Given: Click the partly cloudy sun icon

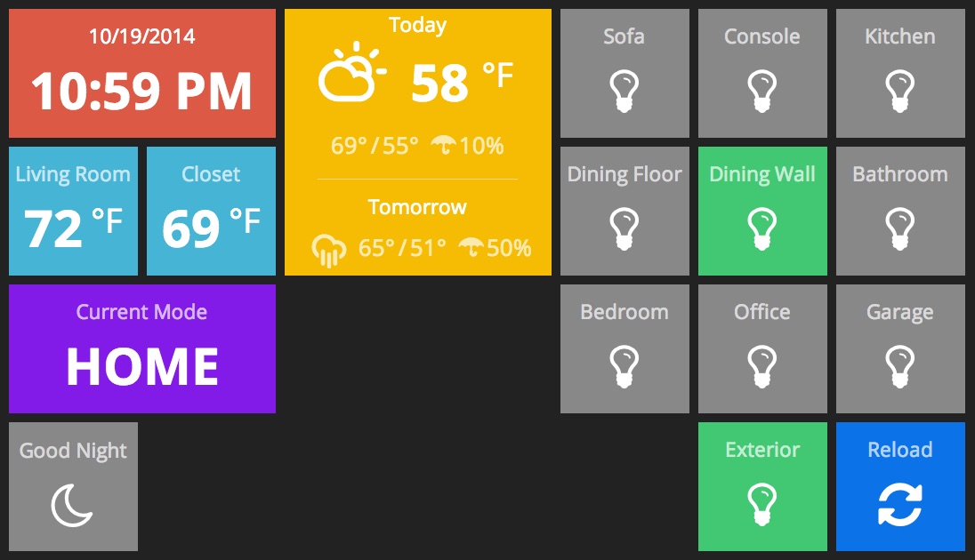Looking at the screenshot, I should coord(351,72).
